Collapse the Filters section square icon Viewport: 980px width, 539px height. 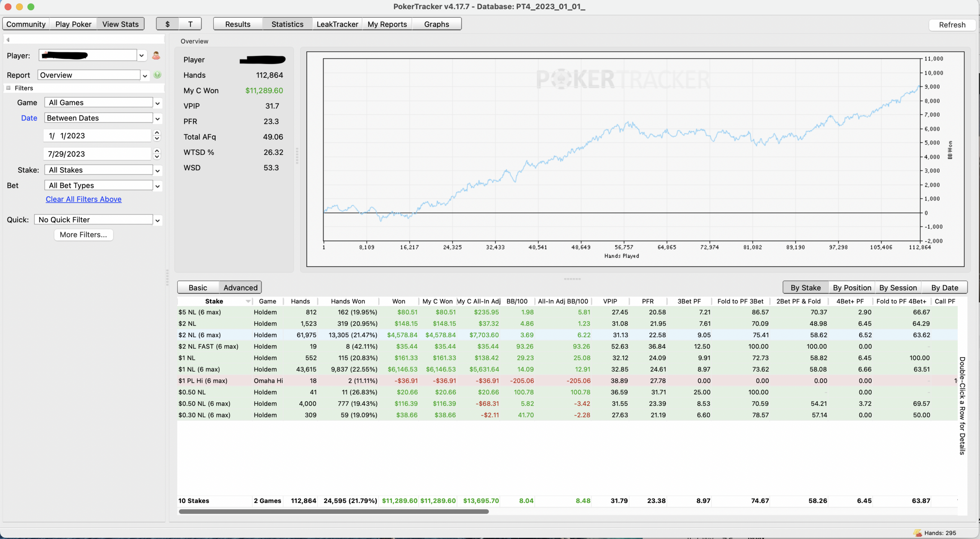8,88
